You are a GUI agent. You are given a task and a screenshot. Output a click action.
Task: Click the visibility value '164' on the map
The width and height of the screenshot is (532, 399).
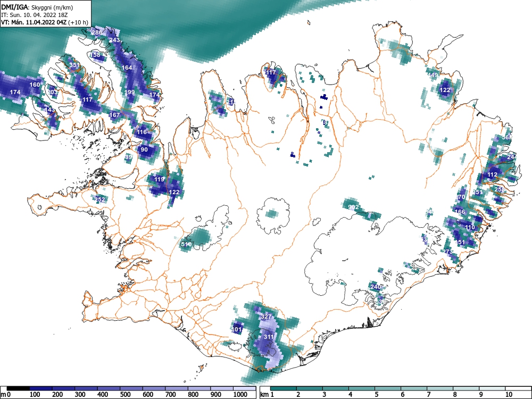tap(127, 68)
